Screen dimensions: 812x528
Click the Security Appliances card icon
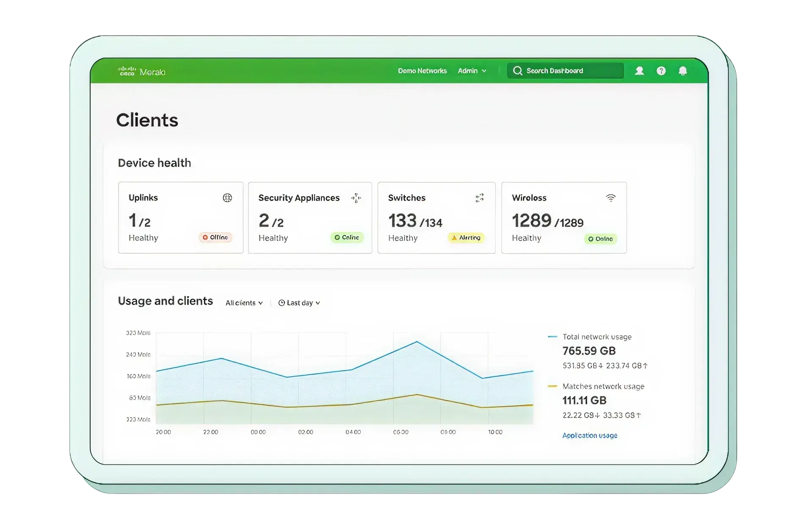(356, 198)
